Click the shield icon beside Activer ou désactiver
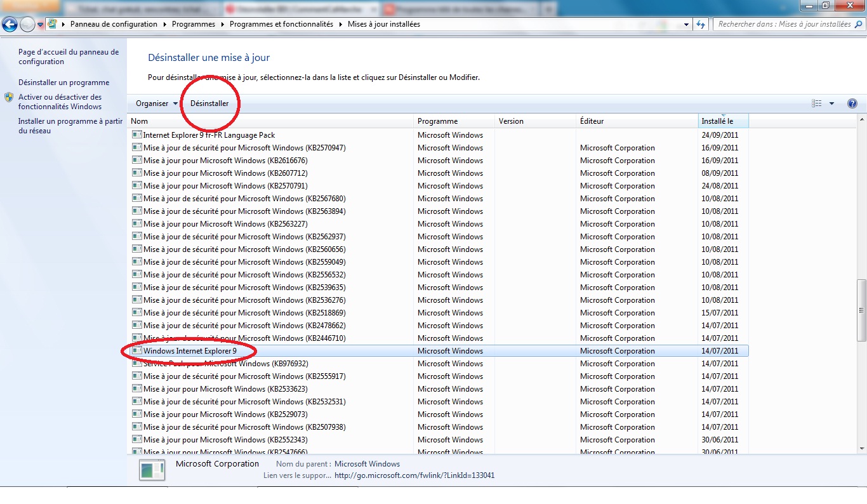Viewport: 867px width, 504px height. tap(9, 97)
